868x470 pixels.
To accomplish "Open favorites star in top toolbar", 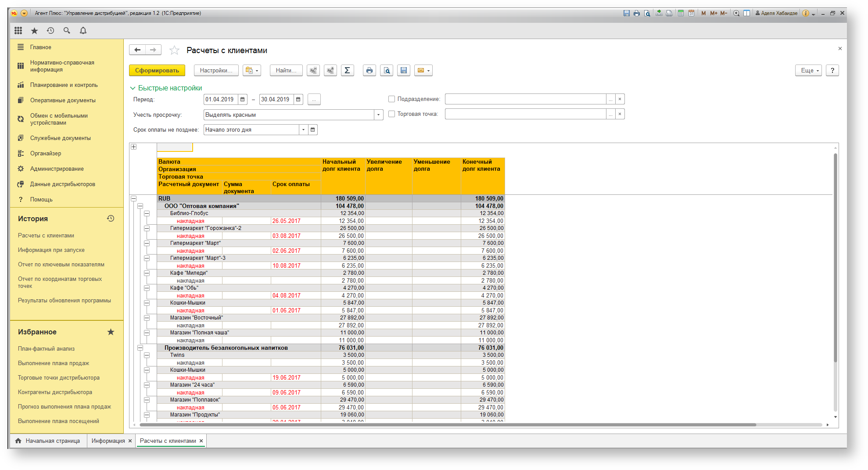I will [x=34, y=30].
